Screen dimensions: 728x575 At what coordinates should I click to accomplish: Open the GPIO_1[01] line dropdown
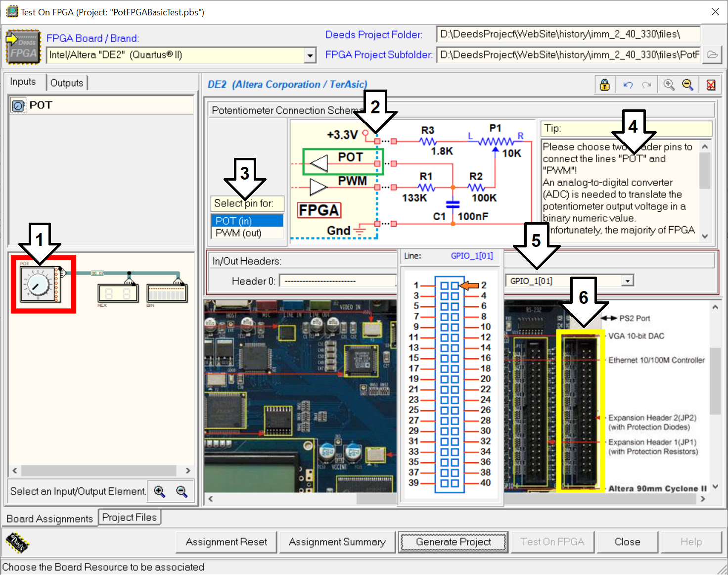point(628,281)
